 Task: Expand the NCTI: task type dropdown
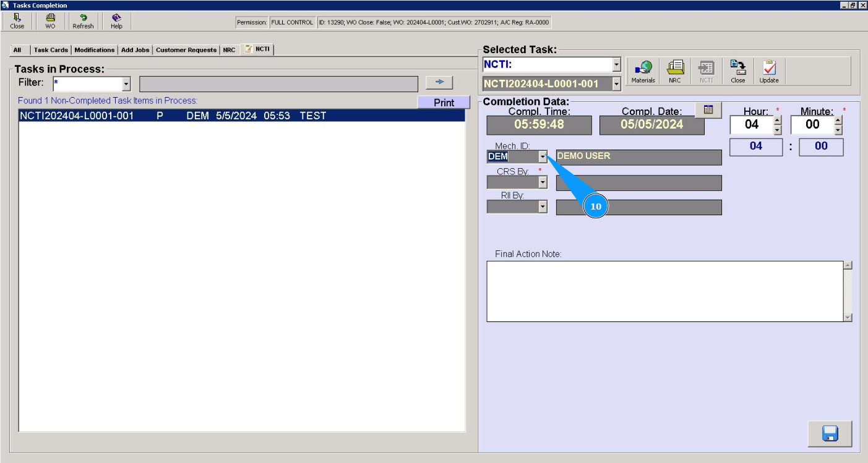point(616,65)
